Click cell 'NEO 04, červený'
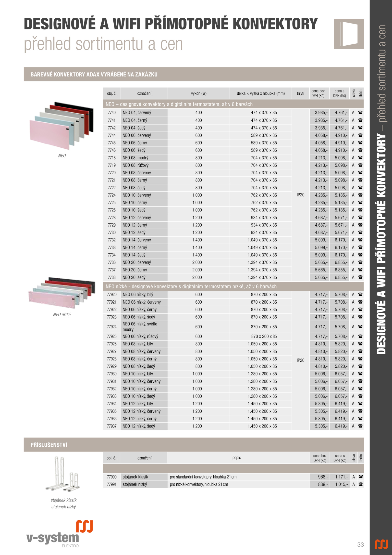Viewport: 392px width, 555px height. 144,113
